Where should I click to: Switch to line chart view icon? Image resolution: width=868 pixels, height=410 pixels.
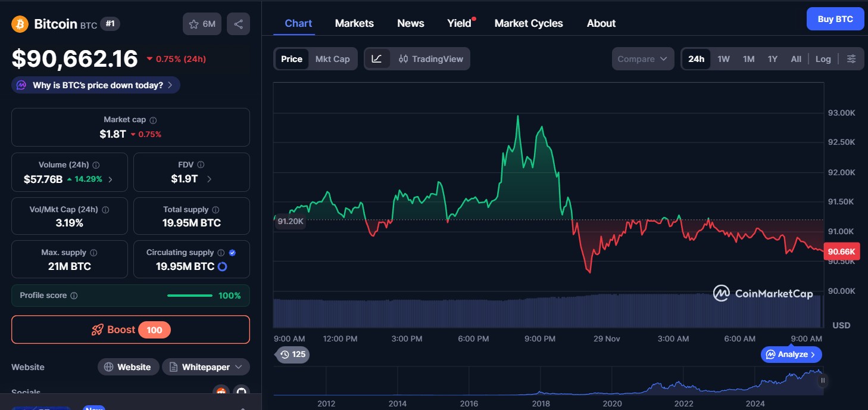coord(377,59)
